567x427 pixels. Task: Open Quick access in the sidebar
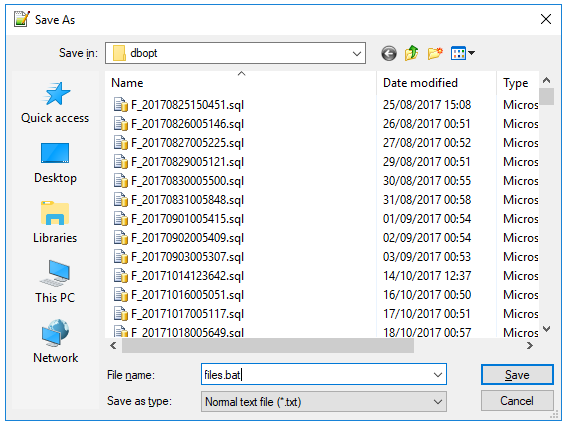coord(55,103)
